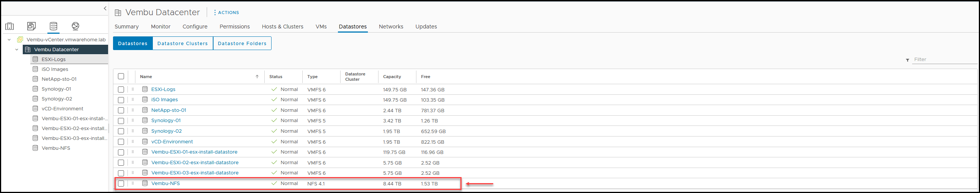The width and height of the screenshot is (980, 193).
Task: Click drag handle of ESXi-Logs row
Action: point(133,89)
